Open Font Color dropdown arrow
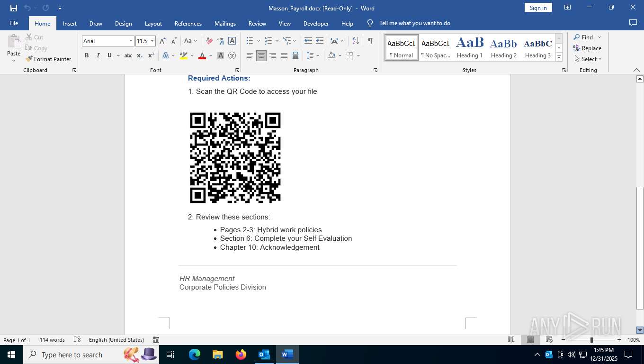644x364 pixels. click(x=211, y=55)
